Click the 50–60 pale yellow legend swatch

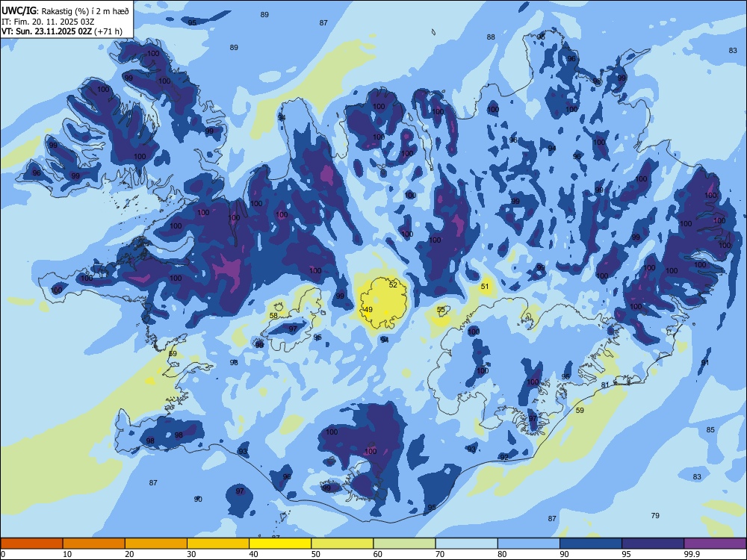click(x=342, y=544)
